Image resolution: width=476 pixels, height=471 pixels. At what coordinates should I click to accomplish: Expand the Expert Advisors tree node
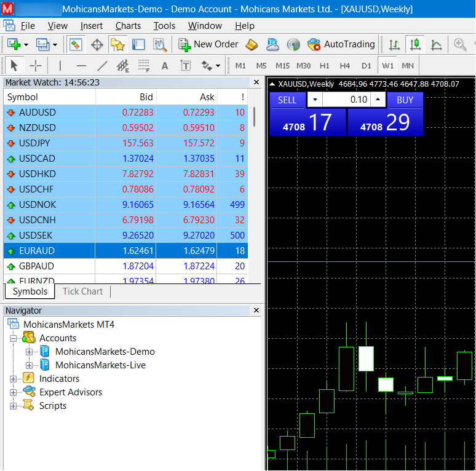(x=13, y=392)
